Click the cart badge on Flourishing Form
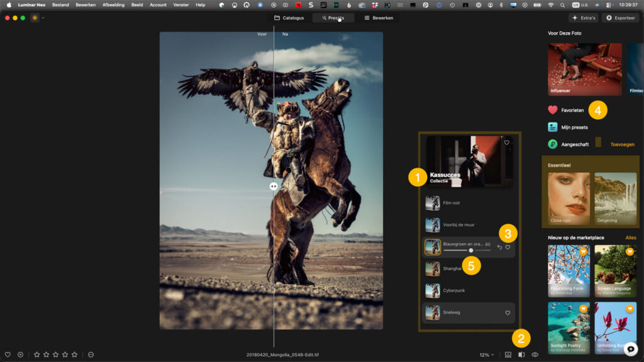The height and width of the screenshot is (362, 644). click(583, 251)
